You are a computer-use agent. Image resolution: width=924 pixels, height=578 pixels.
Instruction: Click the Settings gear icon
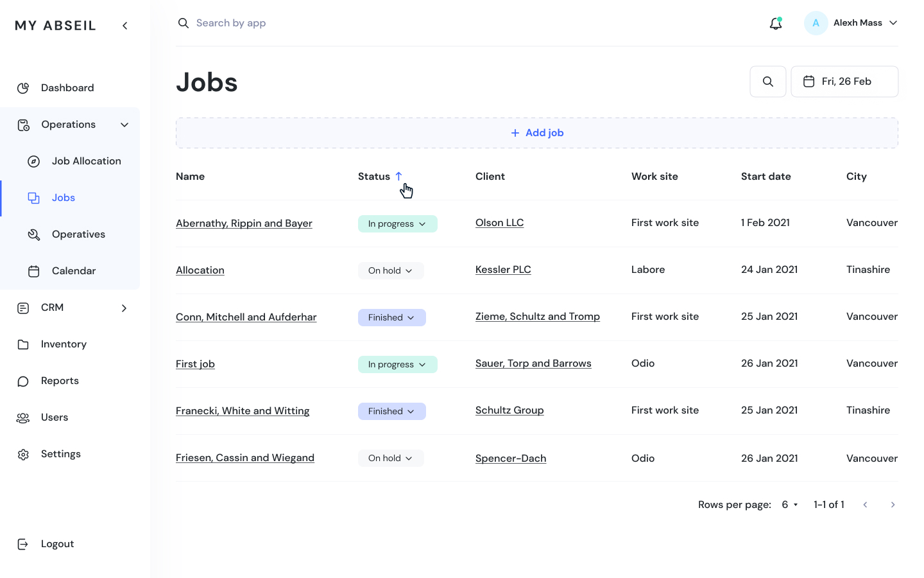(23, 455)
